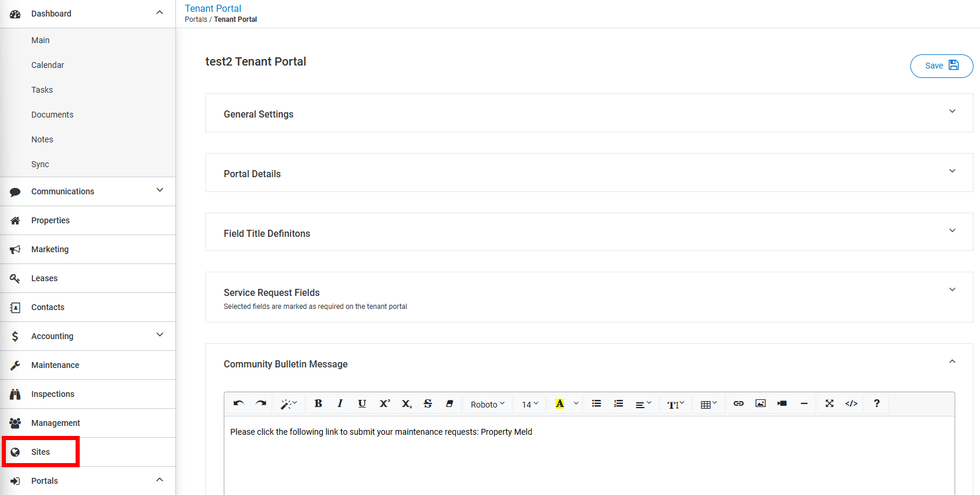Toggle bold formatting in the editor

point(318,403)
